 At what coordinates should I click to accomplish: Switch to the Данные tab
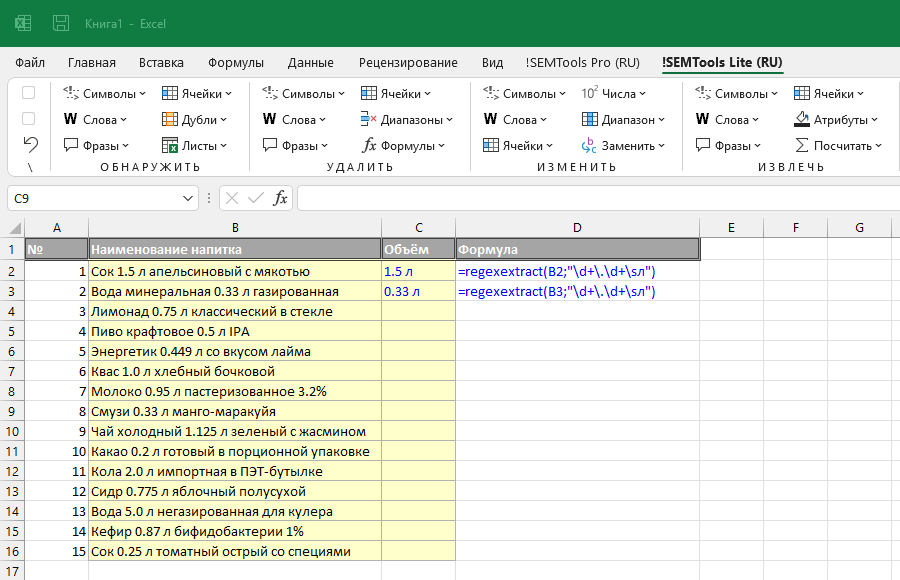311,63
